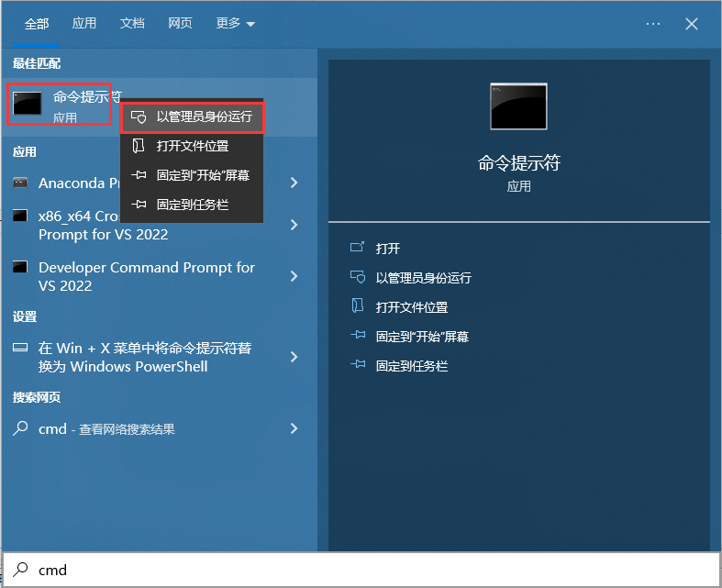This screenshot has height=588, width=722.
Task: Switch to the 全部 tab
Action: click(37, 24)
